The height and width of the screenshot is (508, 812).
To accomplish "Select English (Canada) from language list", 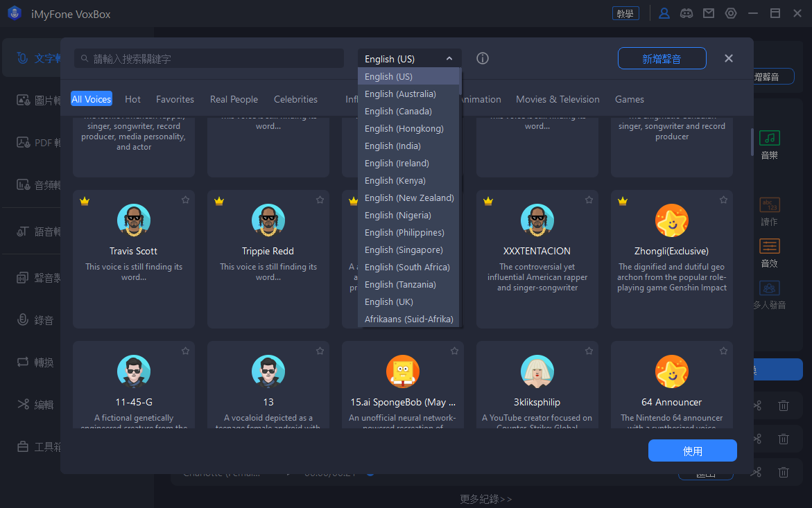I will (x=408, y=111).
